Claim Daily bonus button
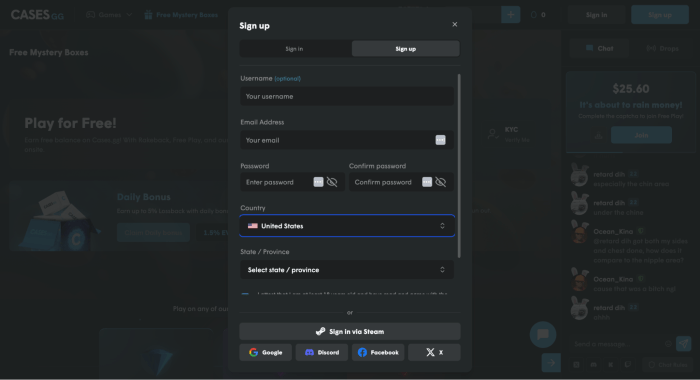 coord(153,233)
